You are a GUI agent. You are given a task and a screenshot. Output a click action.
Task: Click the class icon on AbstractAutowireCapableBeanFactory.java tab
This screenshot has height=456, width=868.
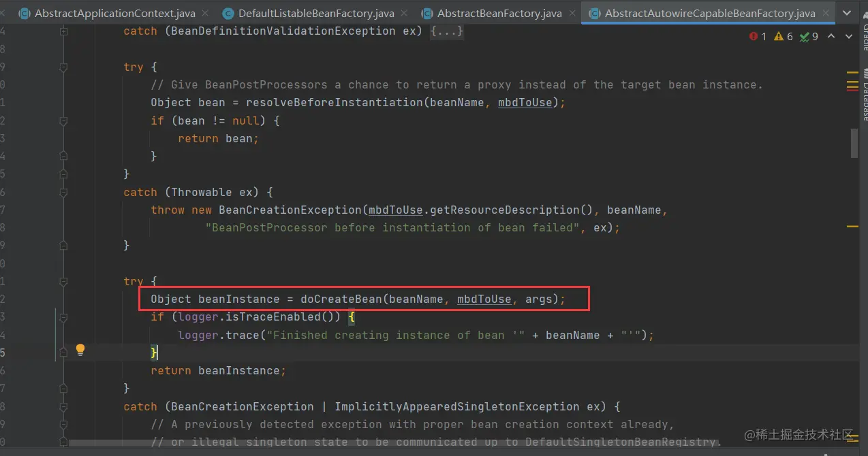[594, 13]
